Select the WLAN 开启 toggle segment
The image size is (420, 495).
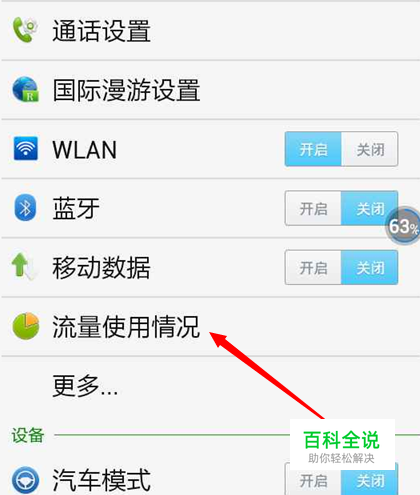313,149
